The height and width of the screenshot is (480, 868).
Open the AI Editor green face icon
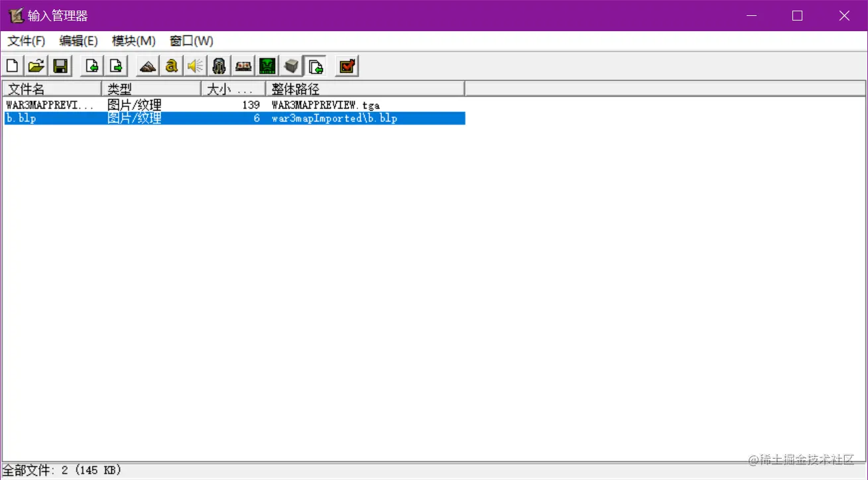tap(267, 66)
